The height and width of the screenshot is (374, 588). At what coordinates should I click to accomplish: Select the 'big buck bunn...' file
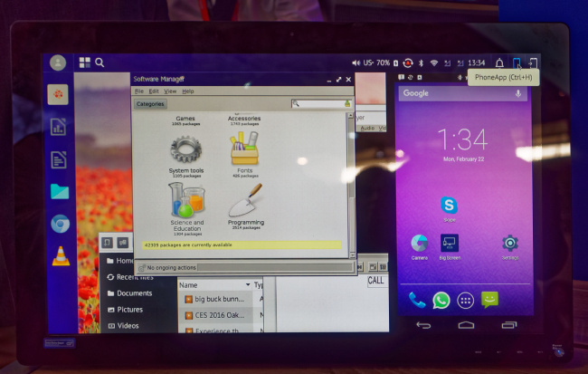pyautogui.click(x=215, y=299)
